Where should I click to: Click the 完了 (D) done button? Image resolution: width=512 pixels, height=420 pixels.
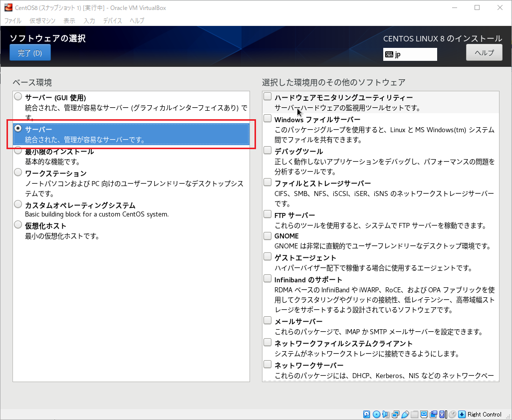(30, 52)
